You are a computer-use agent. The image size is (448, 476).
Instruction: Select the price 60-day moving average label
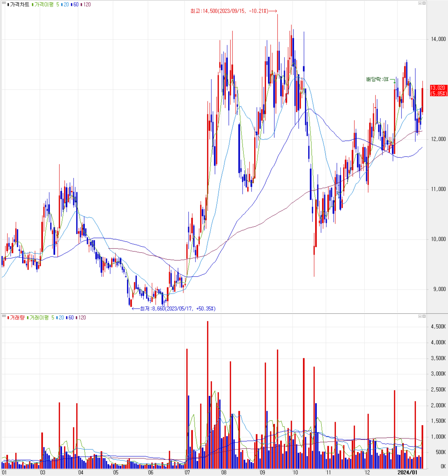click(76, 5)
